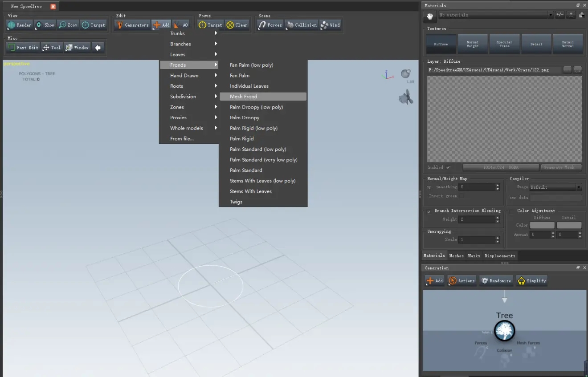This screenshot has height=377, width=588.
Task: Select the Normal Height texture button
Action: pos(473,44)
